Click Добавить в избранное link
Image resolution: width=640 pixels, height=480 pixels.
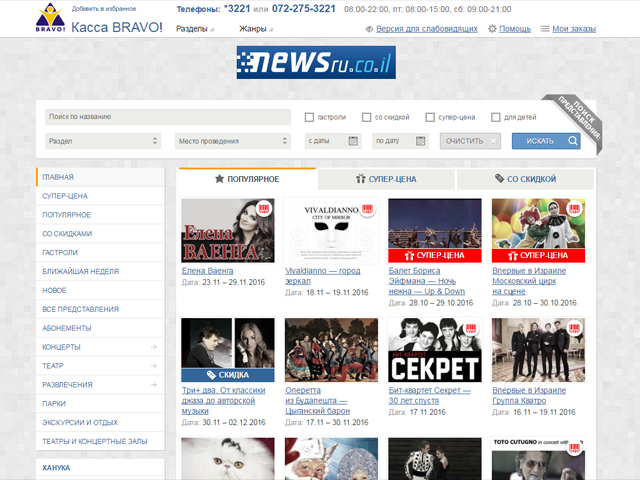(x=104, y=9)
